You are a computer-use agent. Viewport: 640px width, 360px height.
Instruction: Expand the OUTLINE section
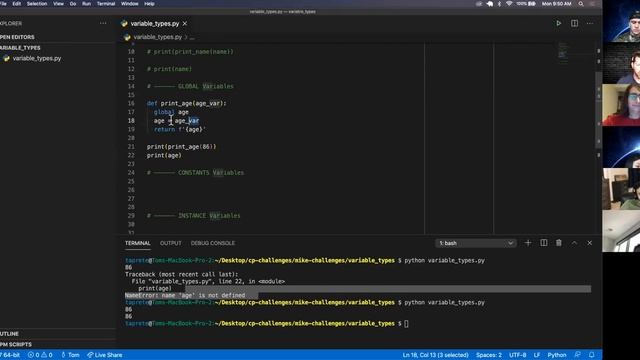coord(58,334)
